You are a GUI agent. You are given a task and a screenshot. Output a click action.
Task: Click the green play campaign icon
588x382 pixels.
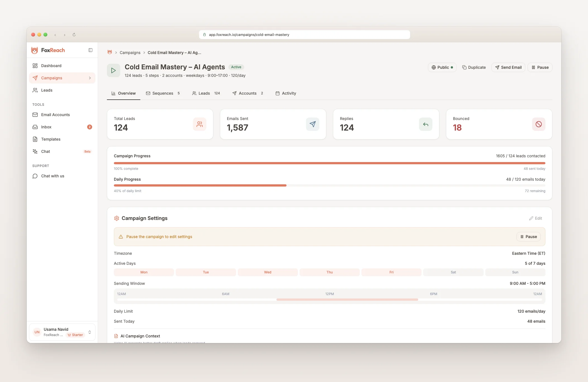114,70
